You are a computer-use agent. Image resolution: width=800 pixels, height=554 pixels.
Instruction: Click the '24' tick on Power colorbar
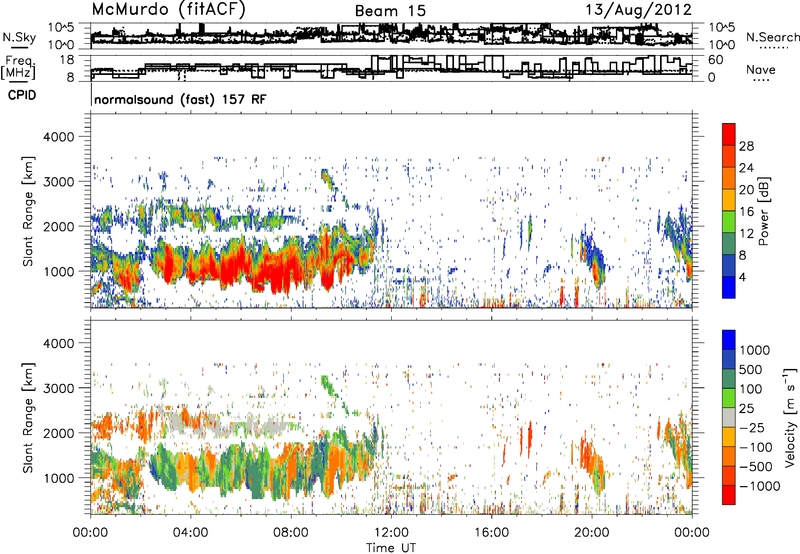(x=746, y=168)
